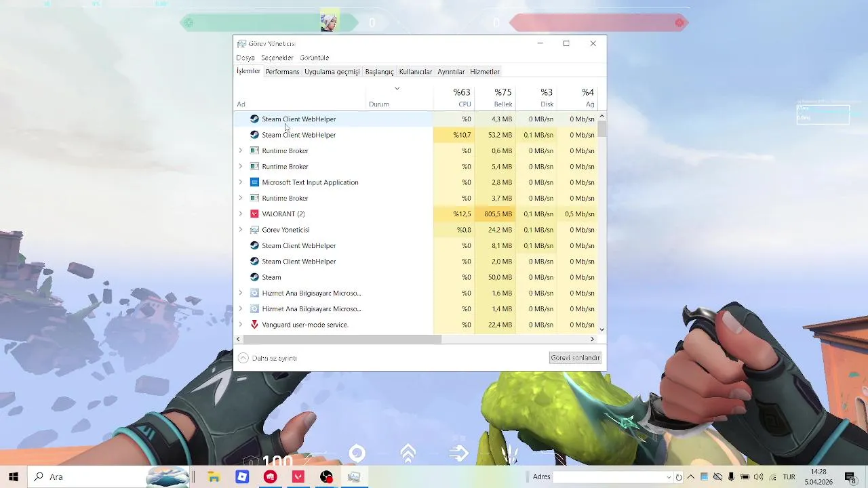Click the Görev Yöneticisi title bar icon

click(x=241, y=43)
